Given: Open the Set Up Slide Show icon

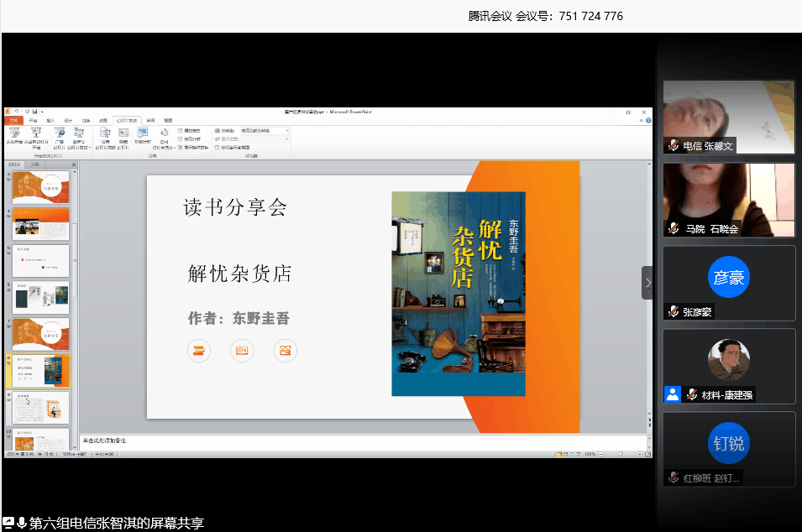Looking at the screenshot, I should click(x=105, y=135).
